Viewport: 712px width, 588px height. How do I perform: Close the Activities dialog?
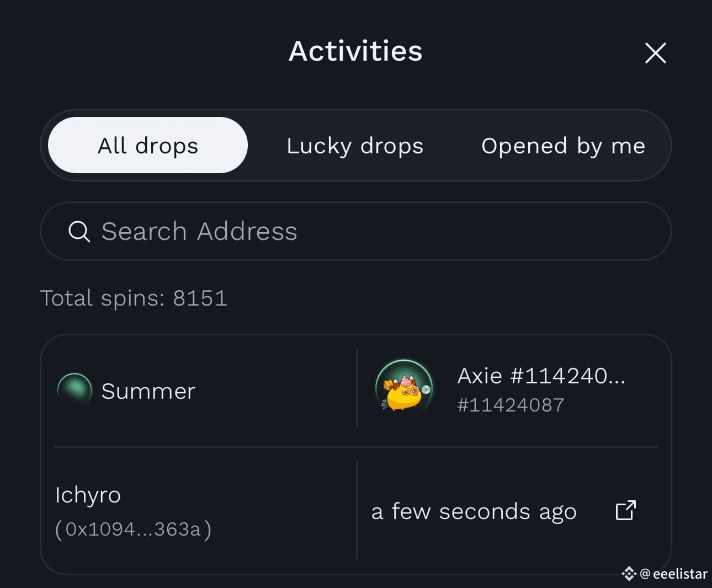(655, 53)
